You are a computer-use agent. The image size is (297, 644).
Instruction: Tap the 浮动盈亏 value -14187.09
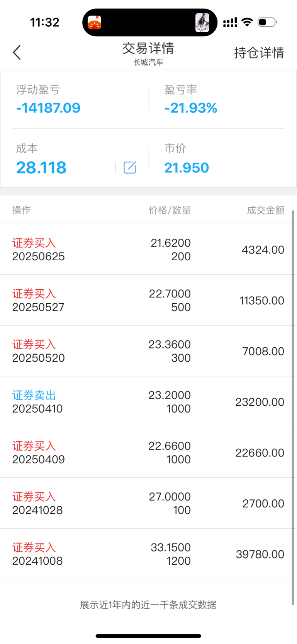(48, 108)
